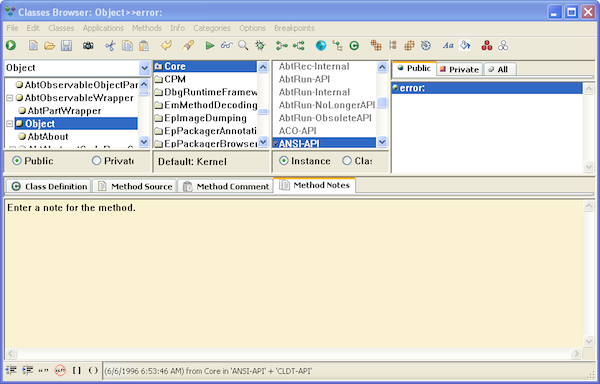600x384 pixels.
Task: Click the Aa font toolbar icon
Action: point(448,46)
